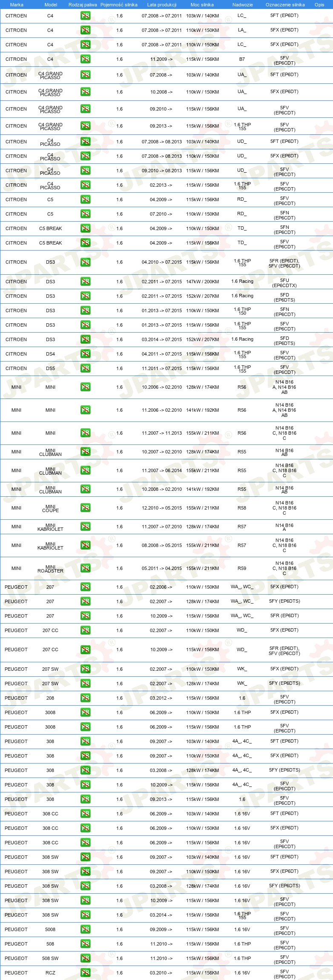Select the 208 model cell
The height and width of the screenshot is (980, 333).
[50, 698]
